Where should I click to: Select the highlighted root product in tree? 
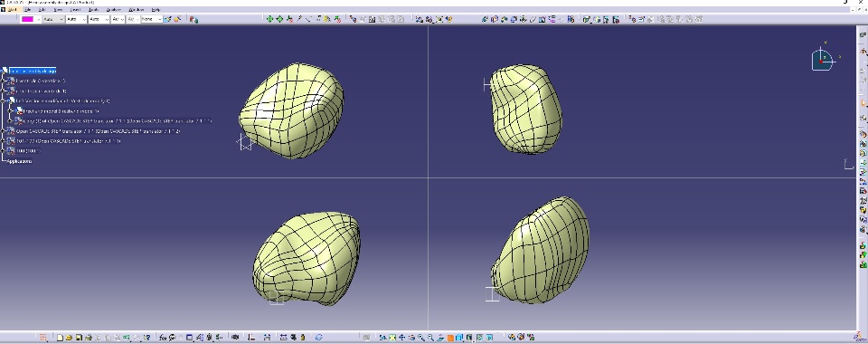(33, 71)
